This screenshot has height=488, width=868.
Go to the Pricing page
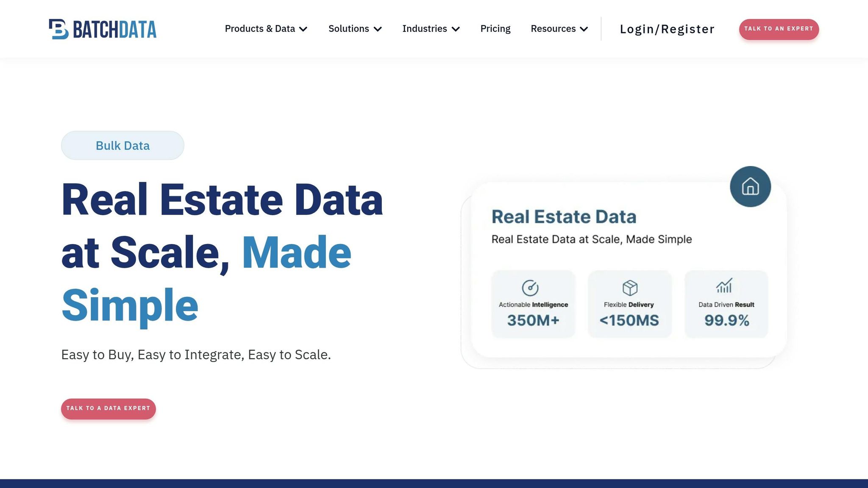pyautogui.click(x=495, y=29)
